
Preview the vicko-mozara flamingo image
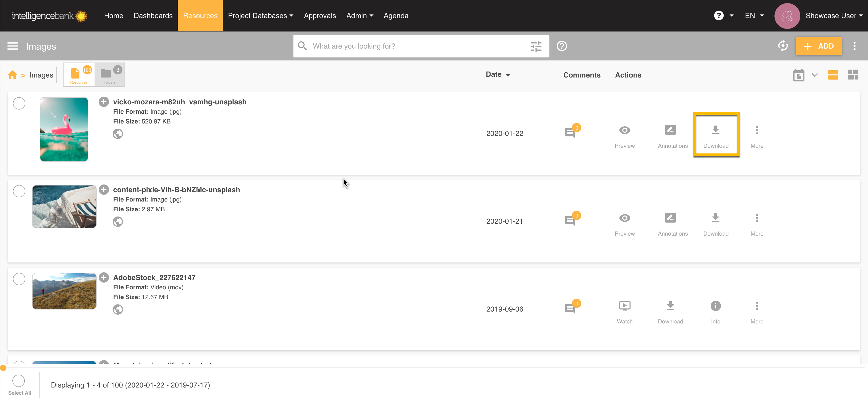pyautogui.click(x=624, y=130)
